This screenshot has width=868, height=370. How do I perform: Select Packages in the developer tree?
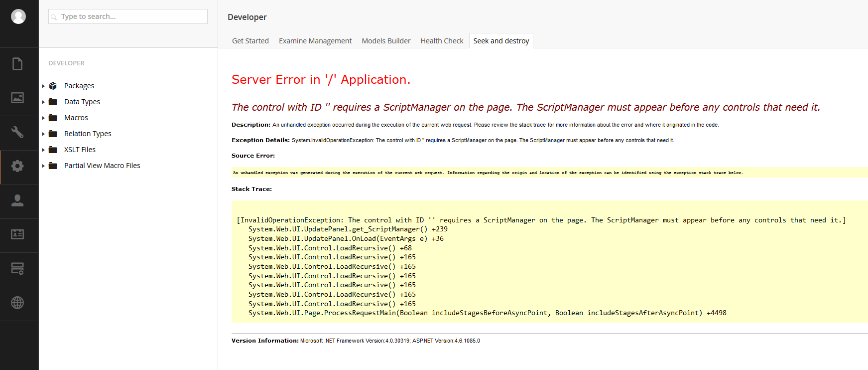pos(79,86)
